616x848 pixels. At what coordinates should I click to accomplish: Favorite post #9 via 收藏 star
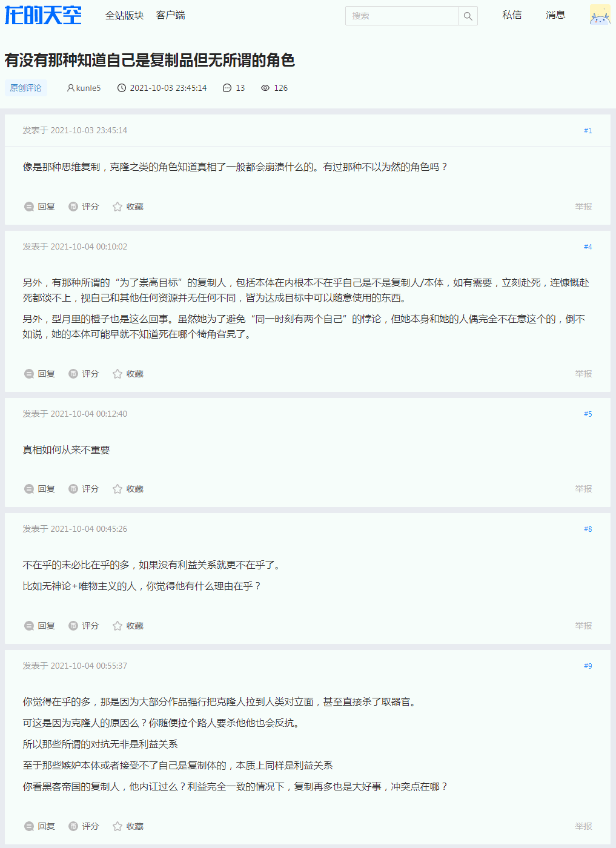coord(128,826)
